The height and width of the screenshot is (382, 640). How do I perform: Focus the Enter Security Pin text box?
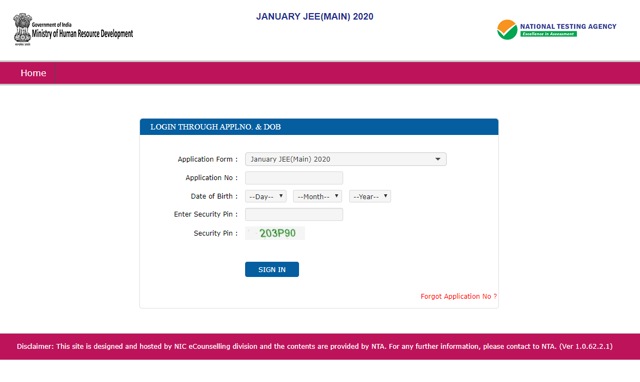[294, 214]
